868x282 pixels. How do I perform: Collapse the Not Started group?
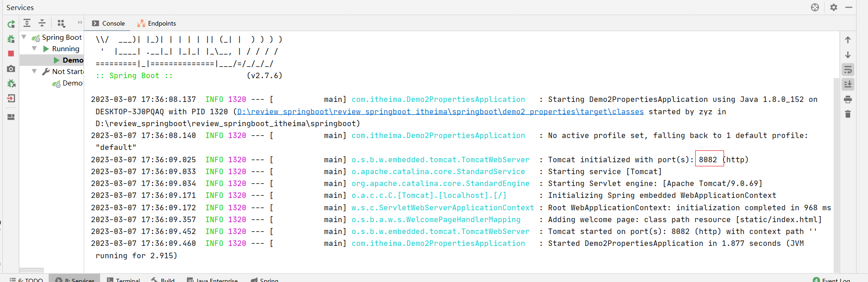click(34, 71)
